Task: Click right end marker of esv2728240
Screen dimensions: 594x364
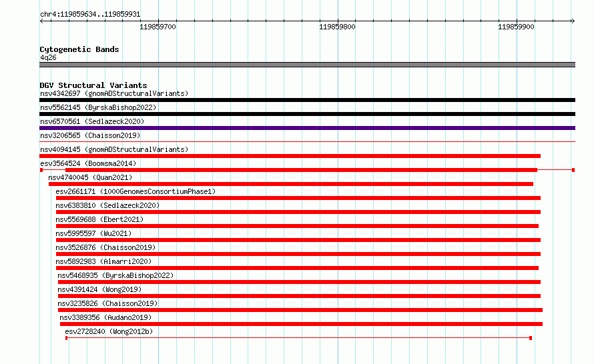Action: tap(531, 338)
